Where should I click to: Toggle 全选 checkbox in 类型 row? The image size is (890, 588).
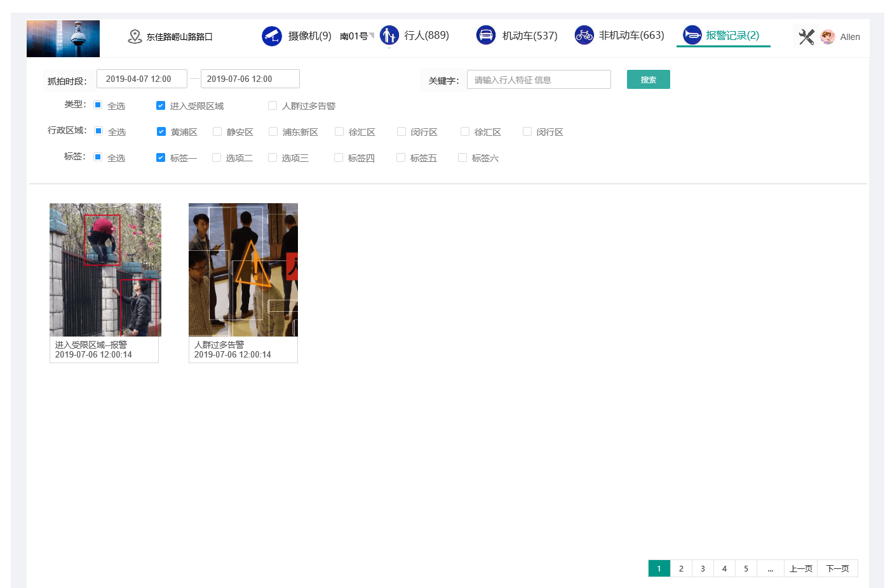tap(98, 105)
